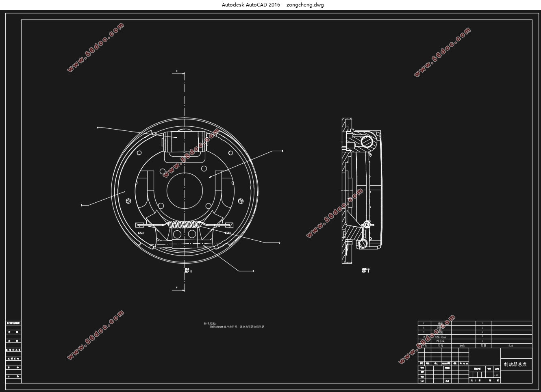Image resolution: width=541 pixels, height=392 pixels.
Task: Click the label beneath the section view
Action: coord(365,270)
